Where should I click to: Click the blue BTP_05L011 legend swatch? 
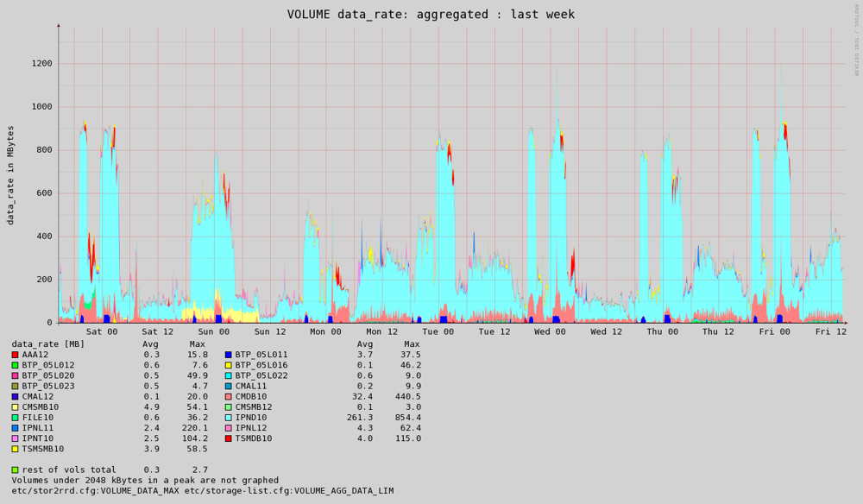tap(228, 355)
